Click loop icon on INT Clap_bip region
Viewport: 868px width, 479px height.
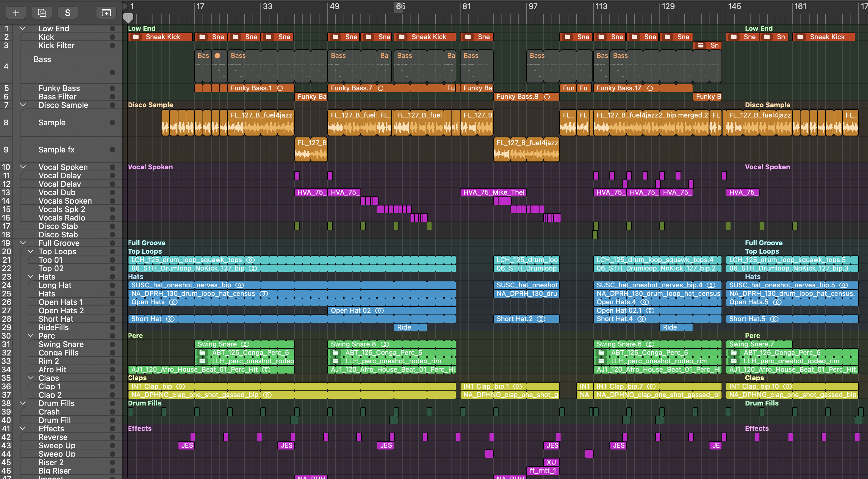(181, 387)
